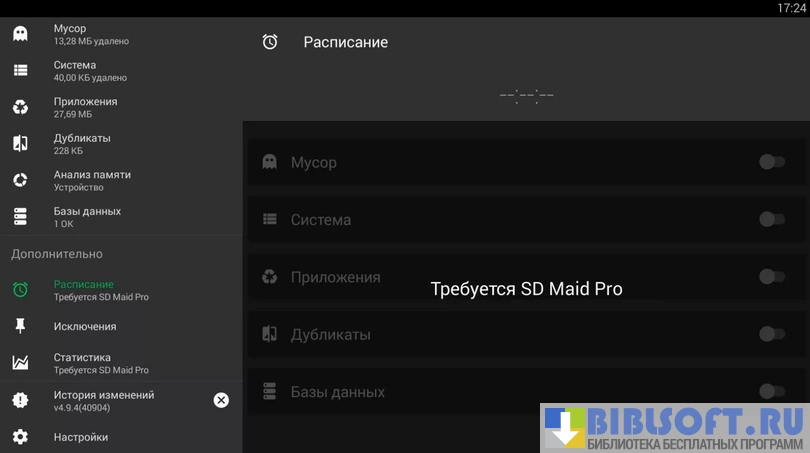Switch on the Дубликаты schedule toggle
This screenshot has width=810, height=453.
[x=771, y=334]
